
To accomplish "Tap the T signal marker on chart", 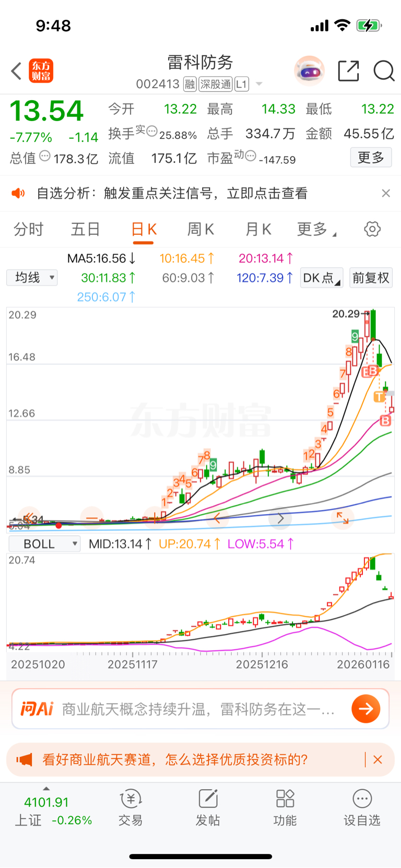I will click(379, 397).
